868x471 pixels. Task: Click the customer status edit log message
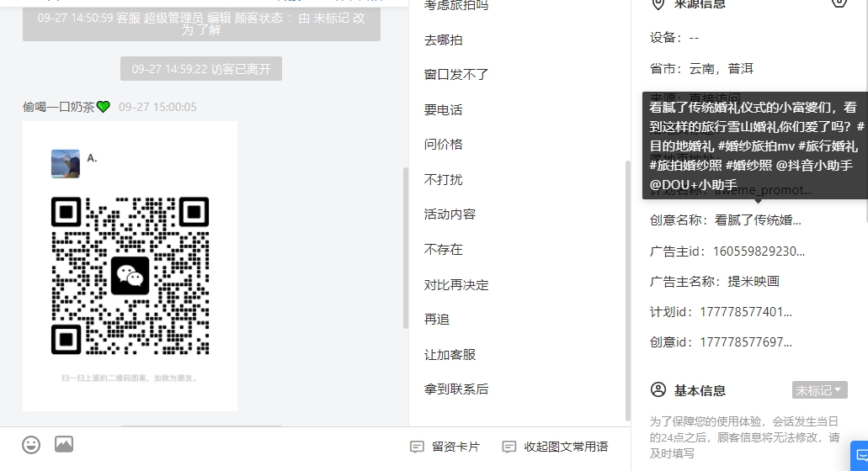pos(201,24)
